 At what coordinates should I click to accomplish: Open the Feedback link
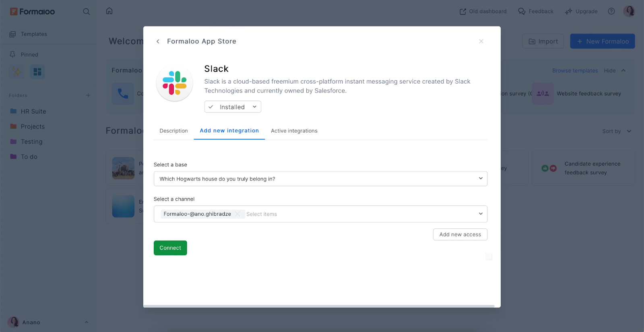point(536,11)
